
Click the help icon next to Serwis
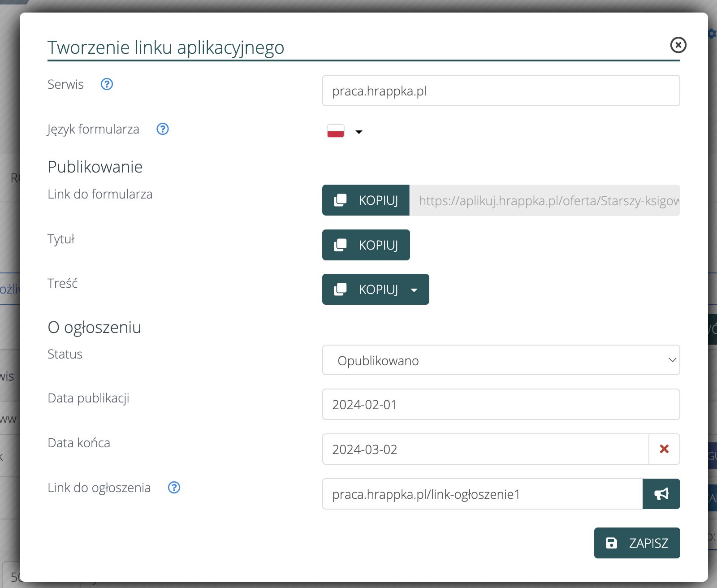[107, 84]
